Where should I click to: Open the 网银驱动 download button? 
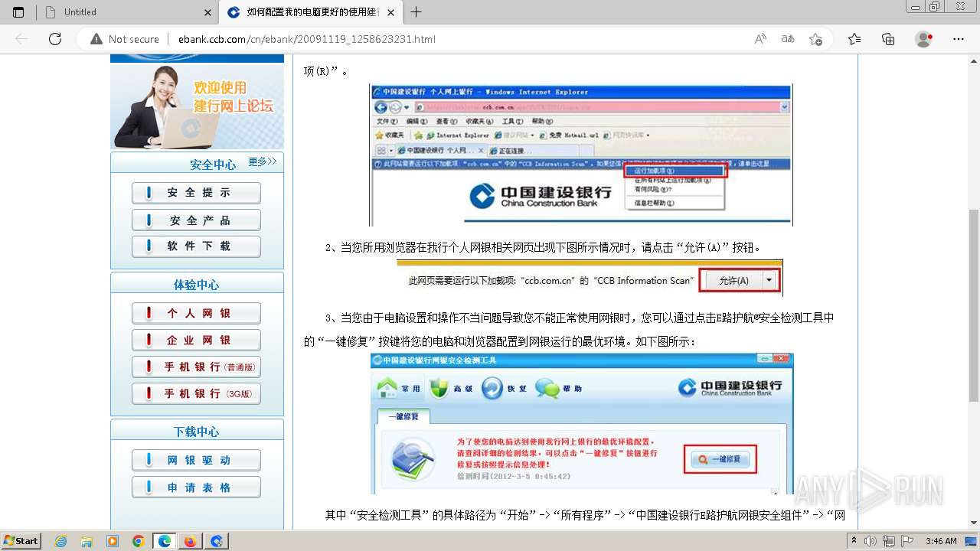pyautogui.click(x=196, y=461)
